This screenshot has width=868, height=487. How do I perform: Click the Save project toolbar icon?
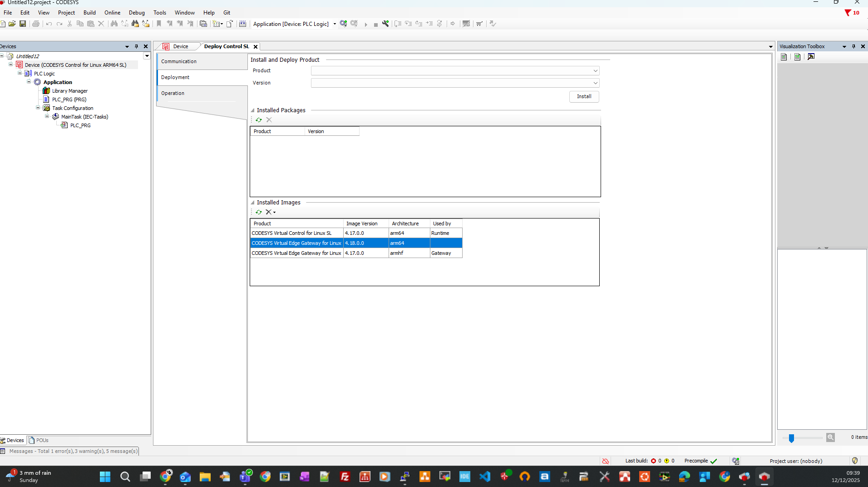(23, 24)
